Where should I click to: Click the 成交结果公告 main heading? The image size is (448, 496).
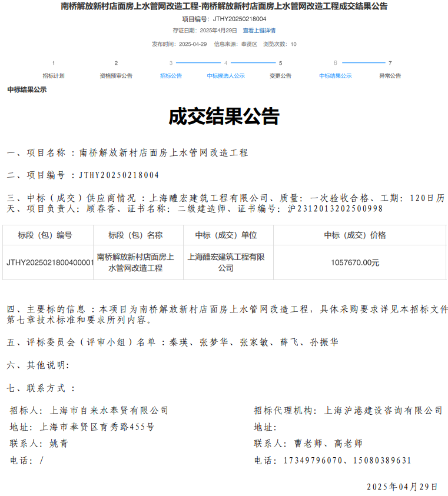(224, 116)
